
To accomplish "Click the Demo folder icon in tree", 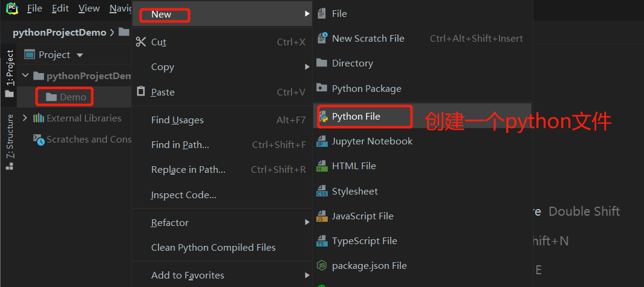I will point(51,97).
